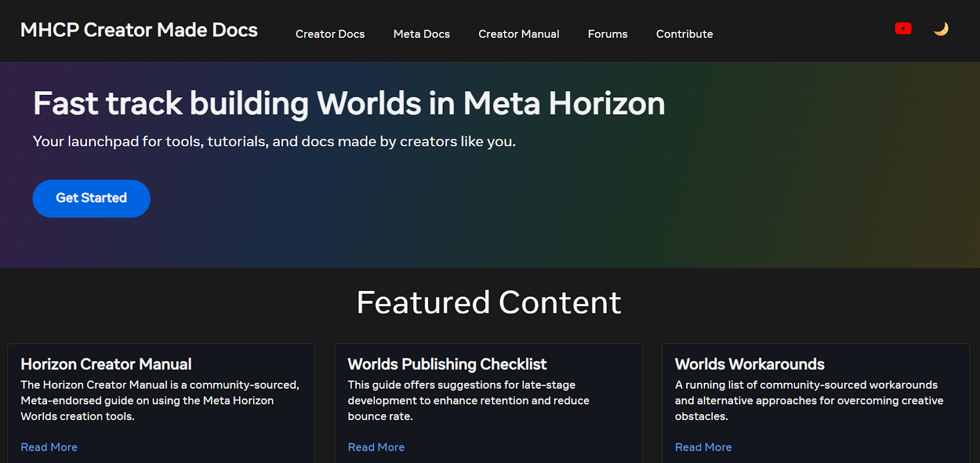980x463 pixels.
Task: Toggle dark mode with the moon icon
Action: (941, 29)
